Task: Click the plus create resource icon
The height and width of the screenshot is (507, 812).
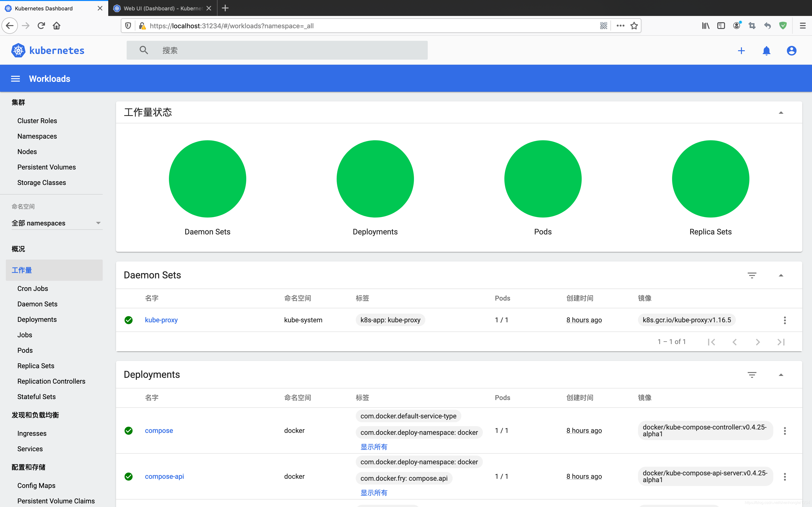Action: [x=741, y=51]
